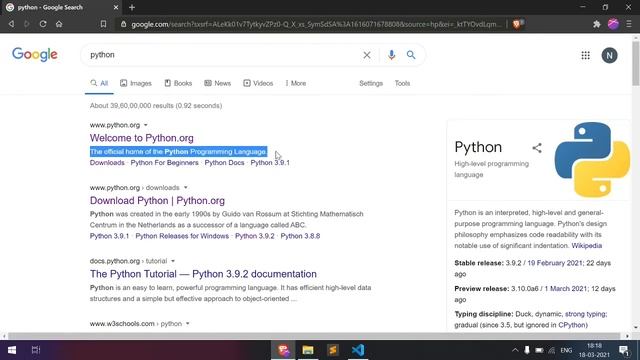Open the Welcome to Python.org result

pos(142,138)
